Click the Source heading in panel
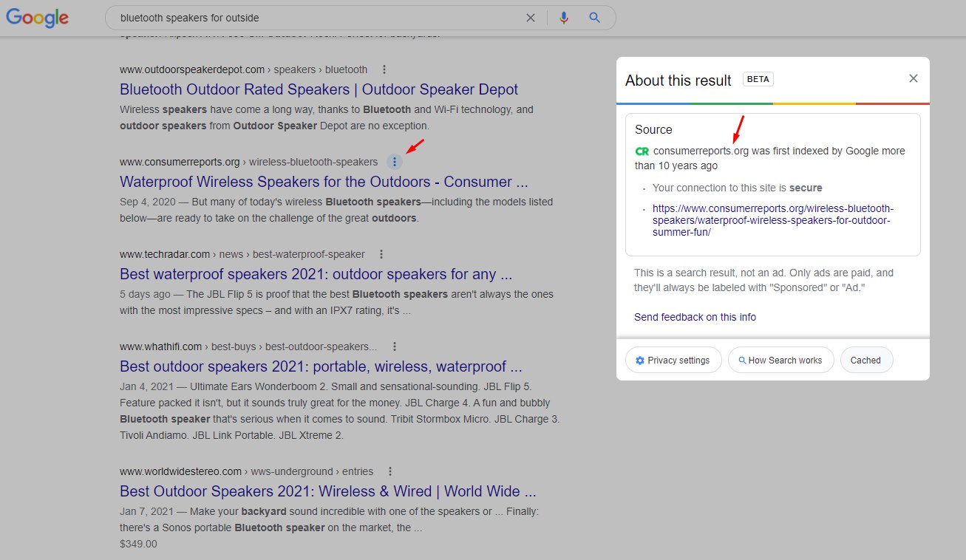The image size is (966, 560). [653, 129]
